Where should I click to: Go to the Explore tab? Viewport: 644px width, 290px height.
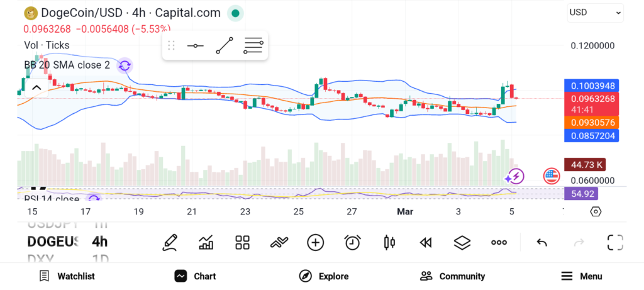click(x=324, y=276)
